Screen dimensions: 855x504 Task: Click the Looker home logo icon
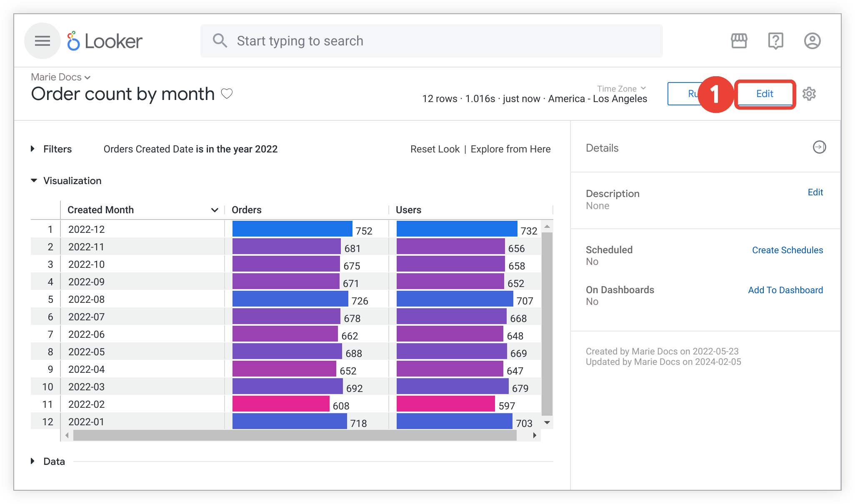pos(72,41)
